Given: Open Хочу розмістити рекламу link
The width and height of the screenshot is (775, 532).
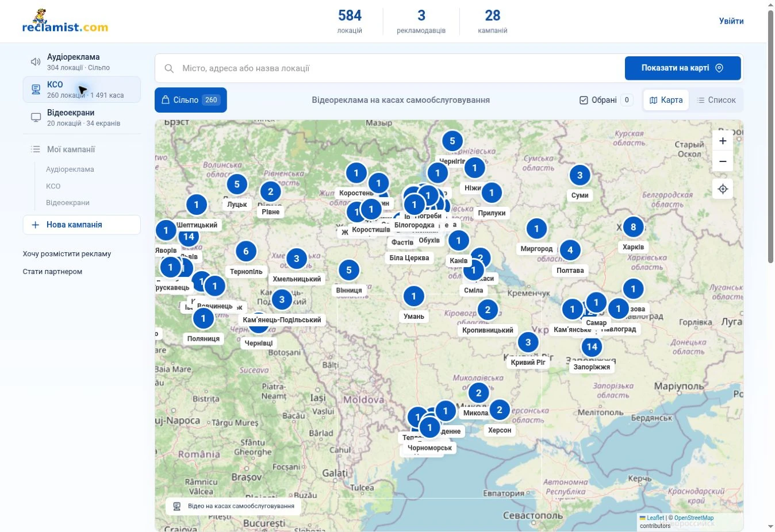Looking at the screenshot, I should click(67, 254).
